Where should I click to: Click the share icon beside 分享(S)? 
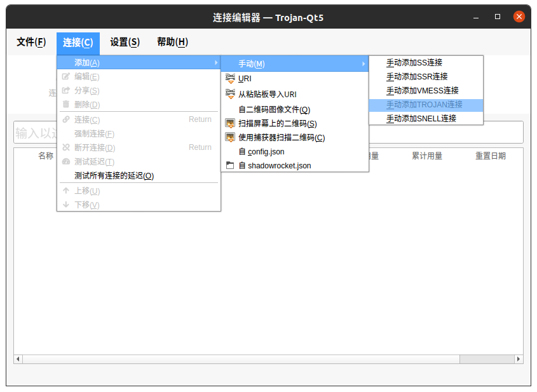(x=65, y=90)
